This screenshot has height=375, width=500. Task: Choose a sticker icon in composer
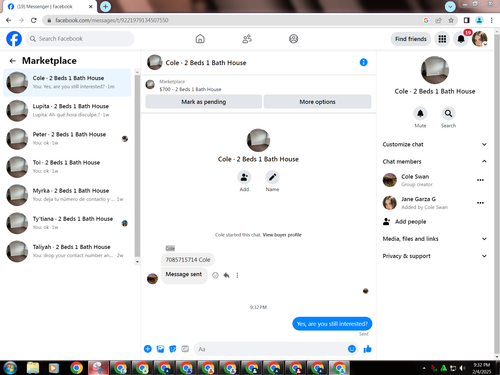173,349
